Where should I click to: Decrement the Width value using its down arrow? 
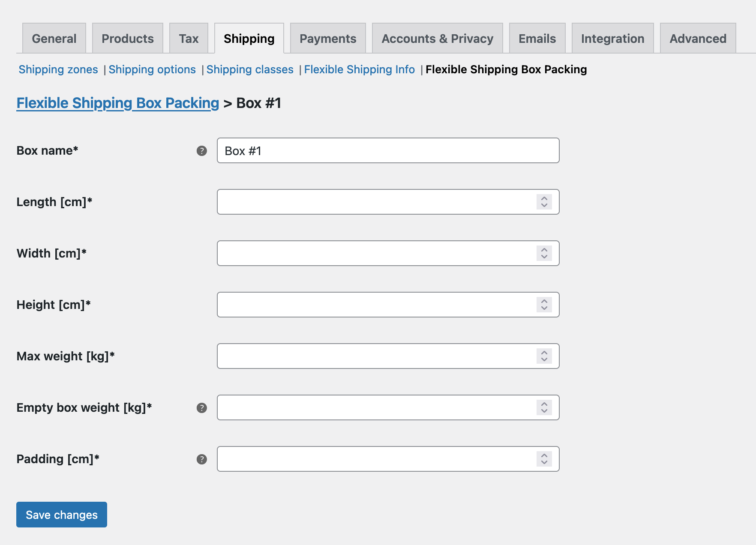click(544, 257)
